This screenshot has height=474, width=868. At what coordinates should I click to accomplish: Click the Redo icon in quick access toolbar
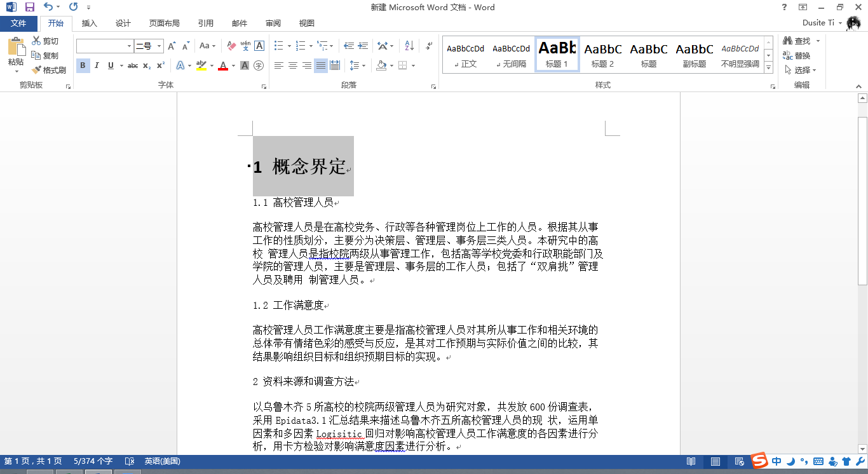(73, 8)
